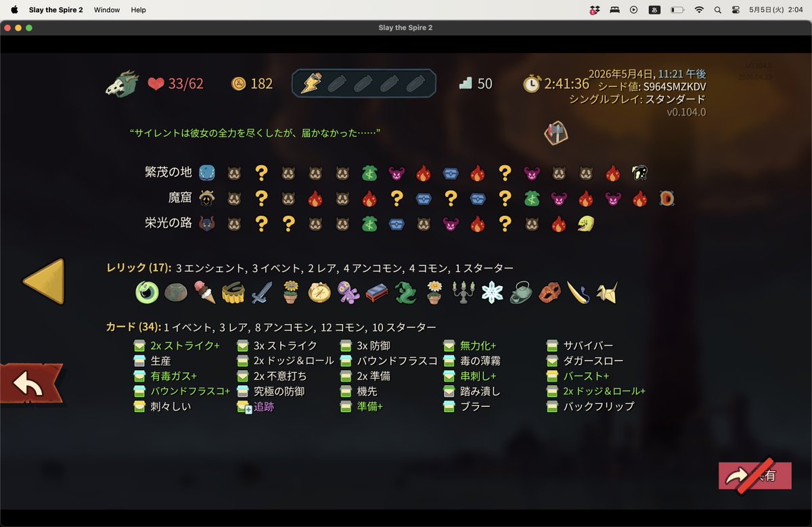Click the blue treasure chest in 繁茂の地 row

451,173
